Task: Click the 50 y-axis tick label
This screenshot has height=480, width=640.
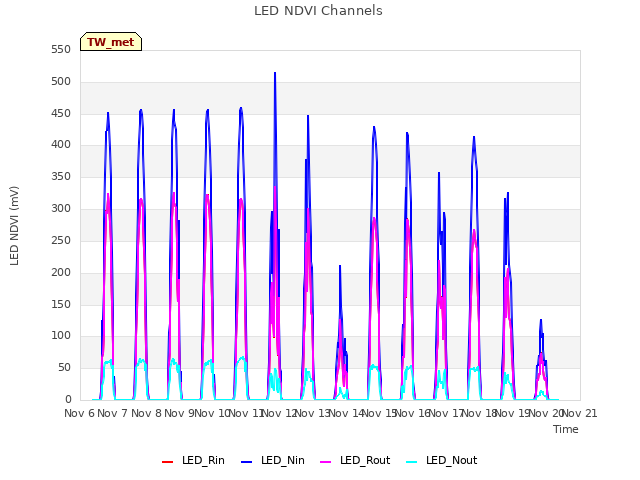Action: coord(64,368)
